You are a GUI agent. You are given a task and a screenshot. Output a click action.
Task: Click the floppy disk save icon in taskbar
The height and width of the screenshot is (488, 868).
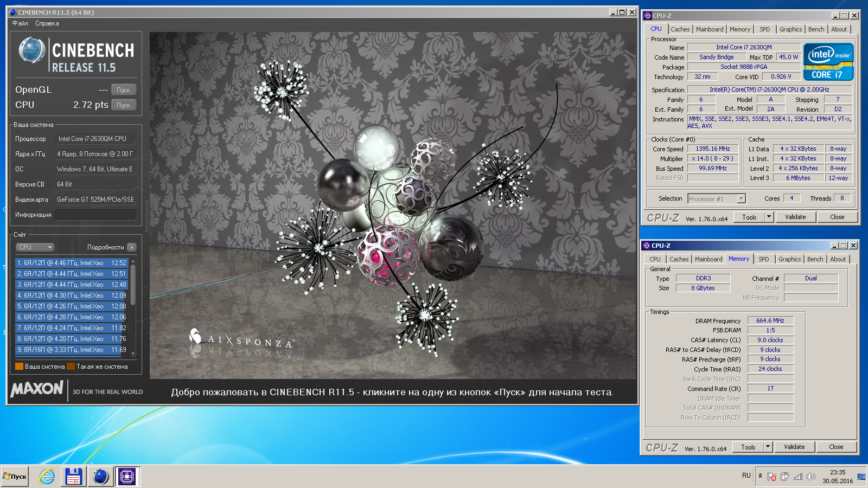pos(73,477)
